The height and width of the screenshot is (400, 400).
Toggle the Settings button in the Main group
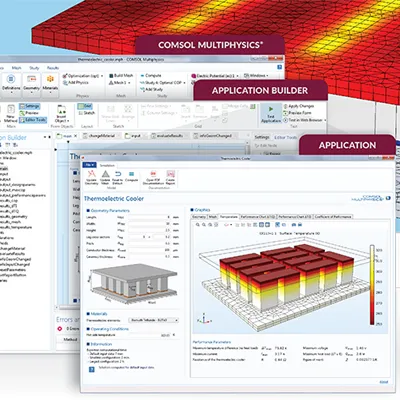[30, 106]
